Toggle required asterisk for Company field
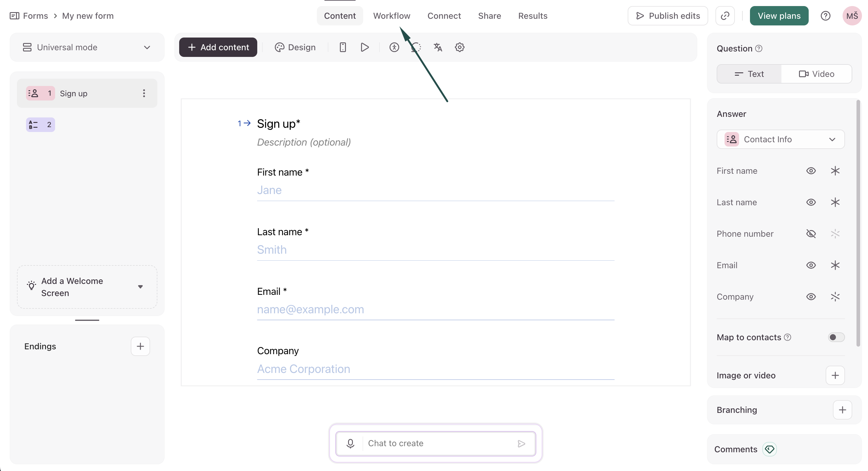 coord(835,297)
